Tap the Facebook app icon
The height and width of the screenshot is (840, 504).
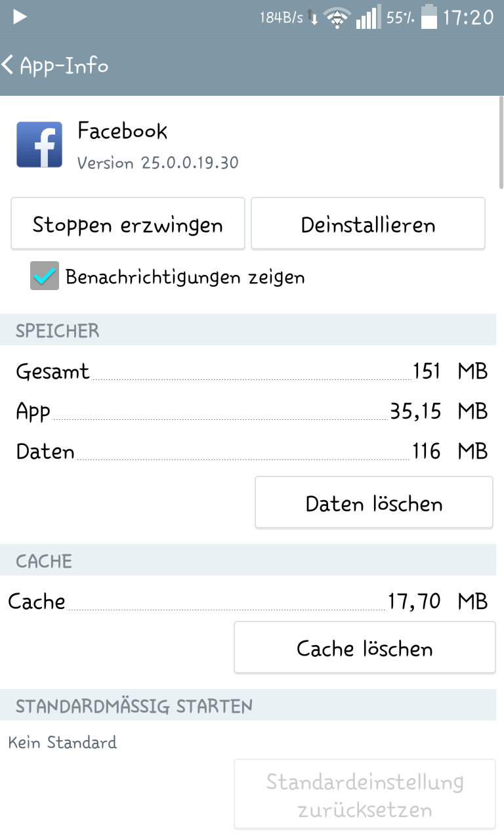pos(39,144)
